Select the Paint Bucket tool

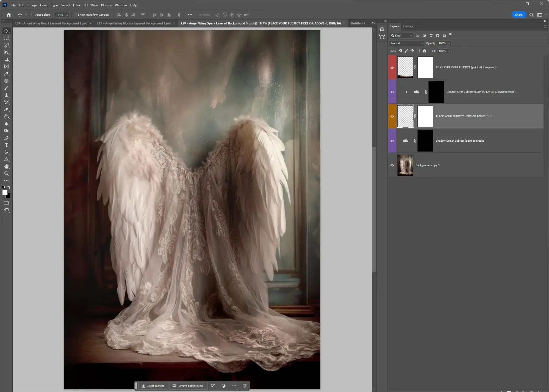coord(6,116)
